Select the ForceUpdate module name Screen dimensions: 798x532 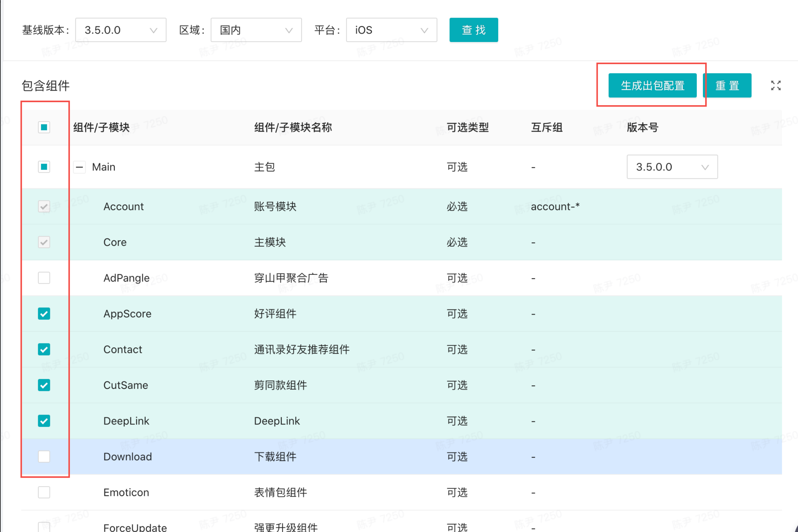(135, 528)
